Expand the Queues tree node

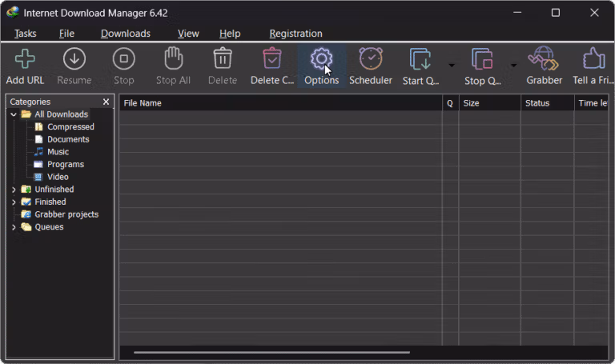click(14, 227)
